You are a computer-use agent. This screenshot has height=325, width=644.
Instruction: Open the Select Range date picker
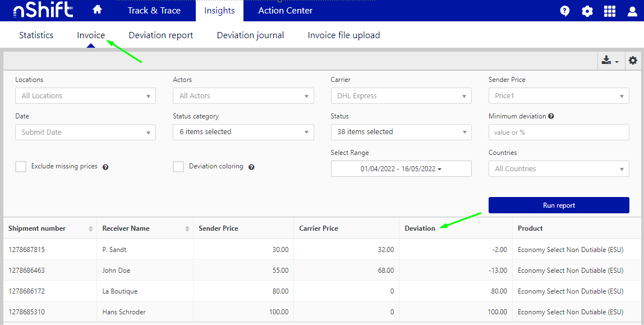[x=401, y=169]
